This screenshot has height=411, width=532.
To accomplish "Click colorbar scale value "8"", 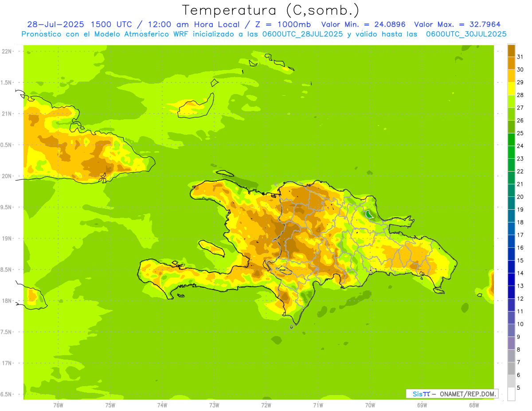I will click(518, 350).
